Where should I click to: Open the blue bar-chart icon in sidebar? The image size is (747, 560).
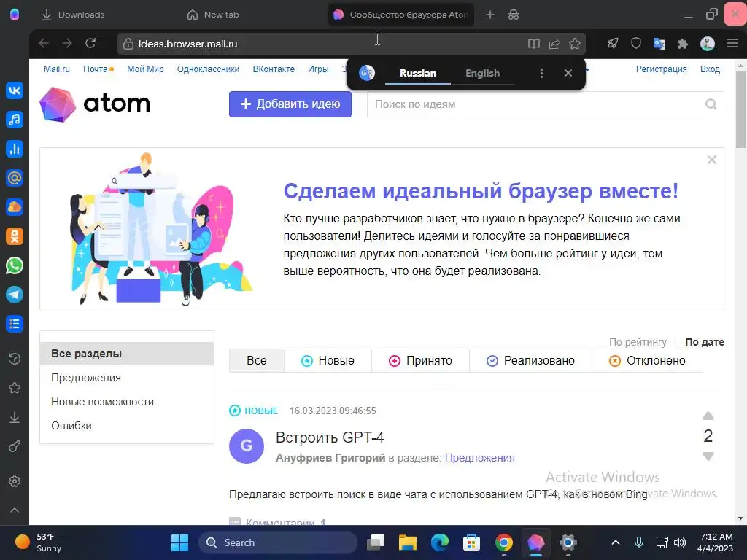tap(15, 149)
